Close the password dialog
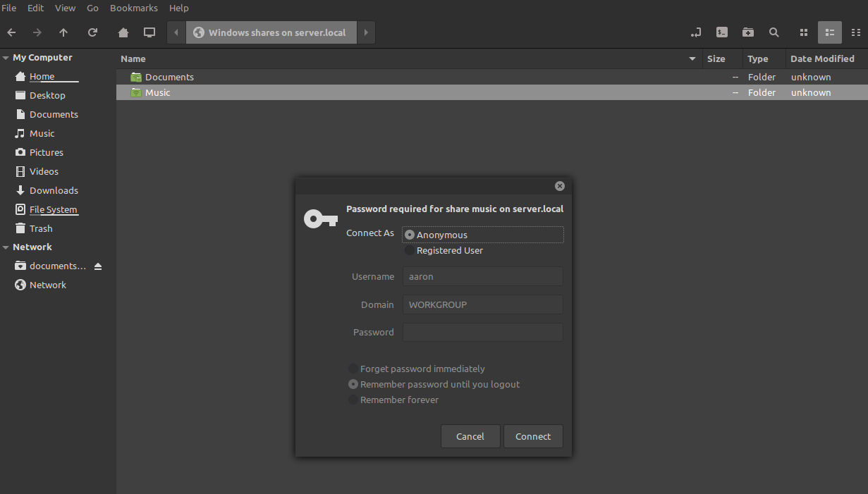 [x=560, y=186]
